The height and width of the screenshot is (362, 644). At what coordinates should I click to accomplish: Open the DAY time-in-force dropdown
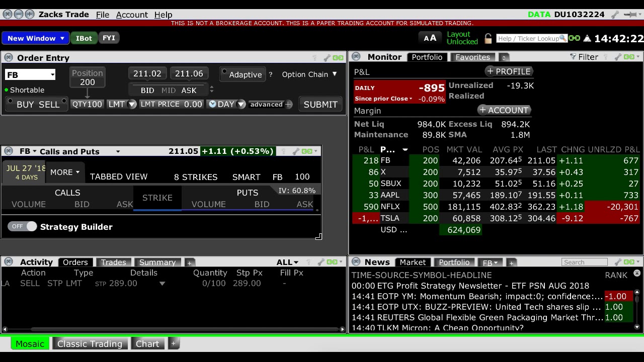coord(241,104)
